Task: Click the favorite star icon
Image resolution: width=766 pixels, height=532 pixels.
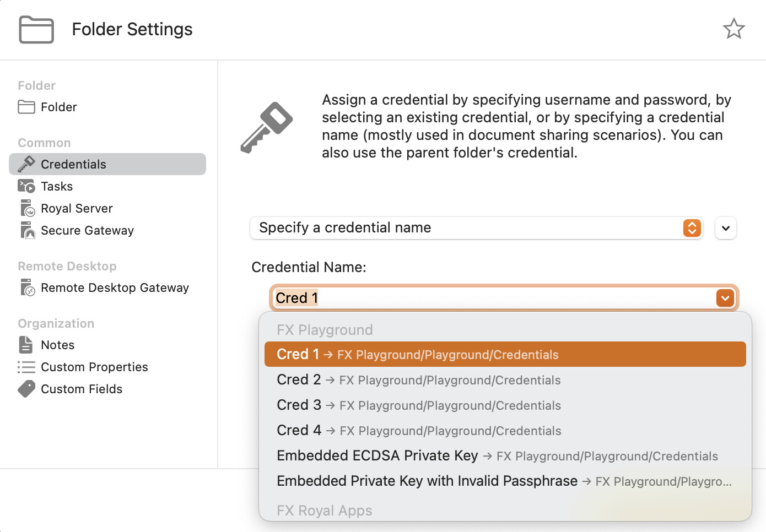Action: coord(733,29)
